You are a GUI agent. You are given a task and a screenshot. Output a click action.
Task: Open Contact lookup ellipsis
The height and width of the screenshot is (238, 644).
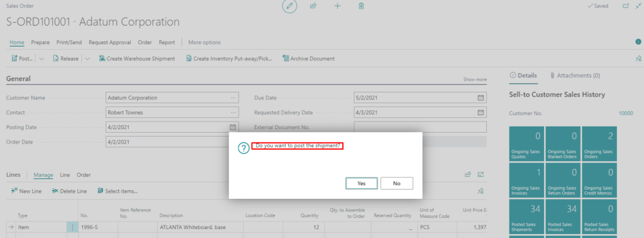coord(233,112)
